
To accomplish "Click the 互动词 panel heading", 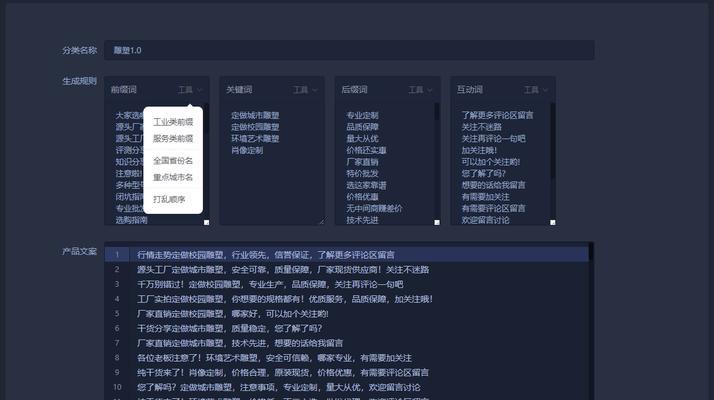I will pos(470,90).
